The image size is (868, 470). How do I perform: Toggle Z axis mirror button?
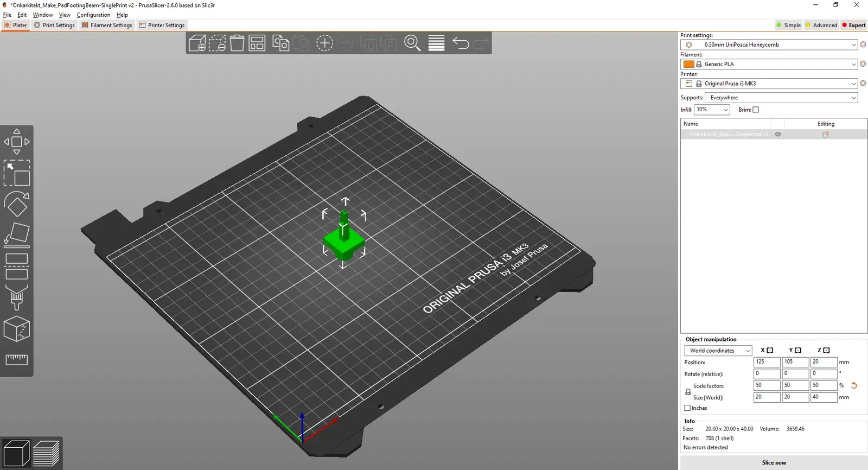click(826, 351)
